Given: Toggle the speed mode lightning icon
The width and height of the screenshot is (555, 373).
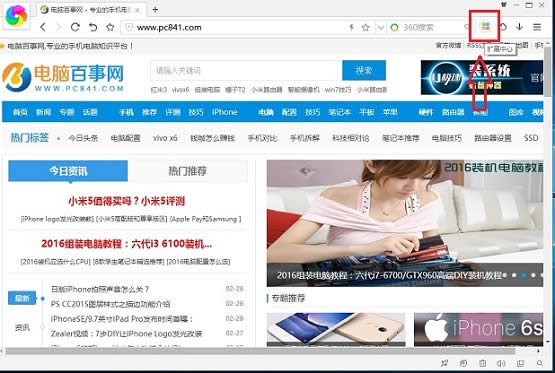Looking at the screenshot, I should coord(351,27).
